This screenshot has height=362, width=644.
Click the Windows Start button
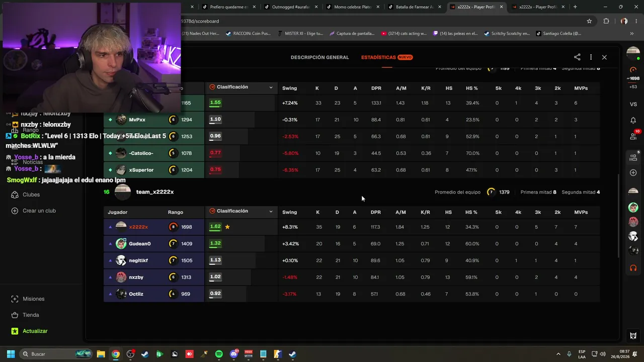click(x=11, y=354)
